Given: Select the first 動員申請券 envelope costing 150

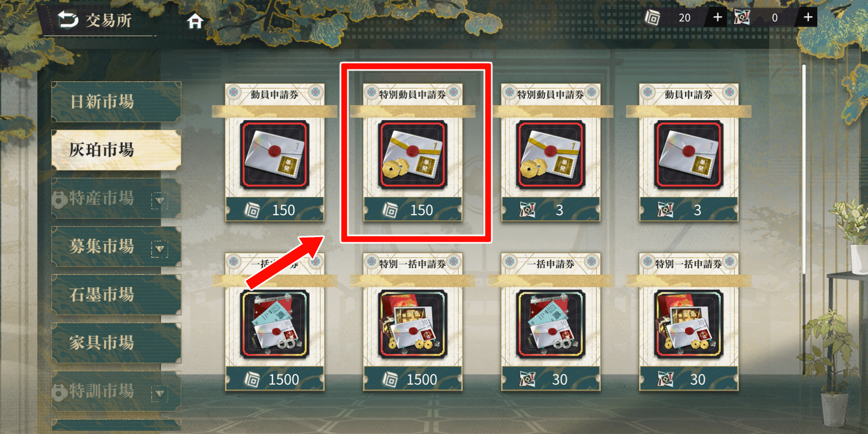Looking at the screenshot, I should pyautogui.click(x=275, y=153).
